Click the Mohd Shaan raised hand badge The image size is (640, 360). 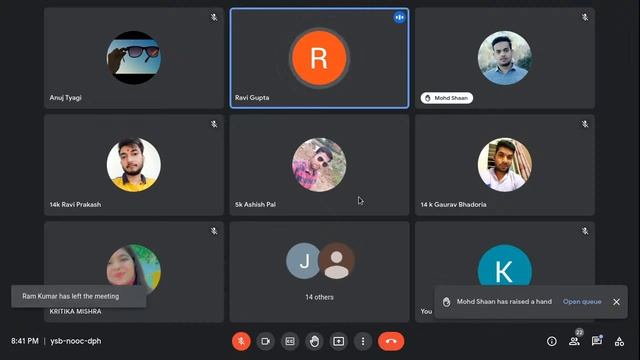click(x=447, y=98)
